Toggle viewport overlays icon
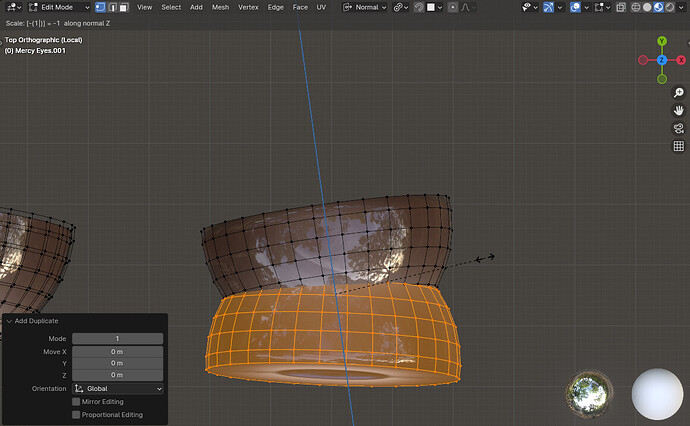The height and width of the screenshot is (426, 690). tap(575, 7)
